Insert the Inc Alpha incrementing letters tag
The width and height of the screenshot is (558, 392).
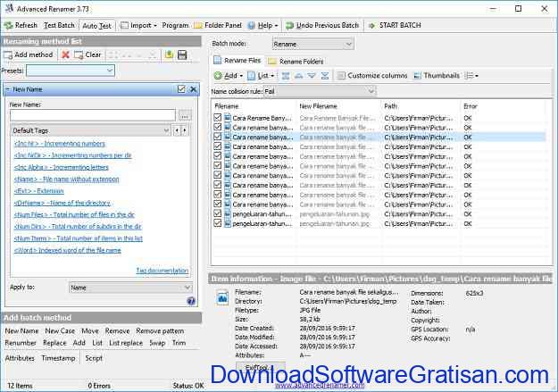click(62, 167)
